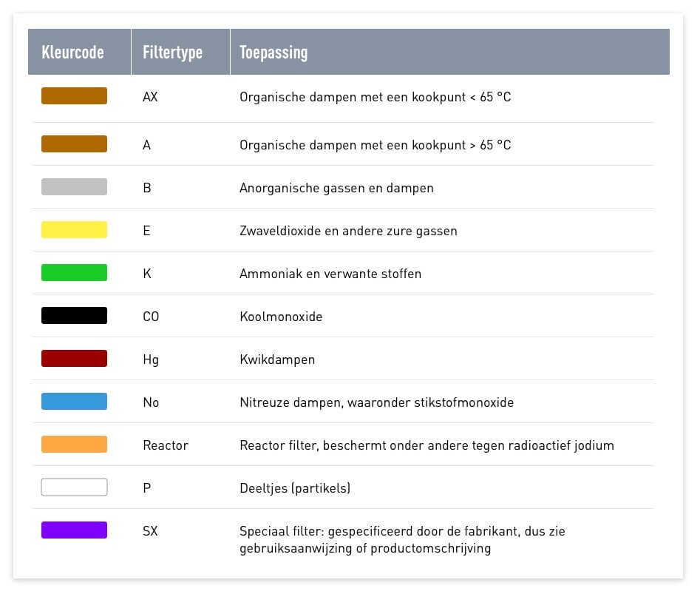Click the white swatch for filter P
This screenshot has height=594, width=700.
74,487
